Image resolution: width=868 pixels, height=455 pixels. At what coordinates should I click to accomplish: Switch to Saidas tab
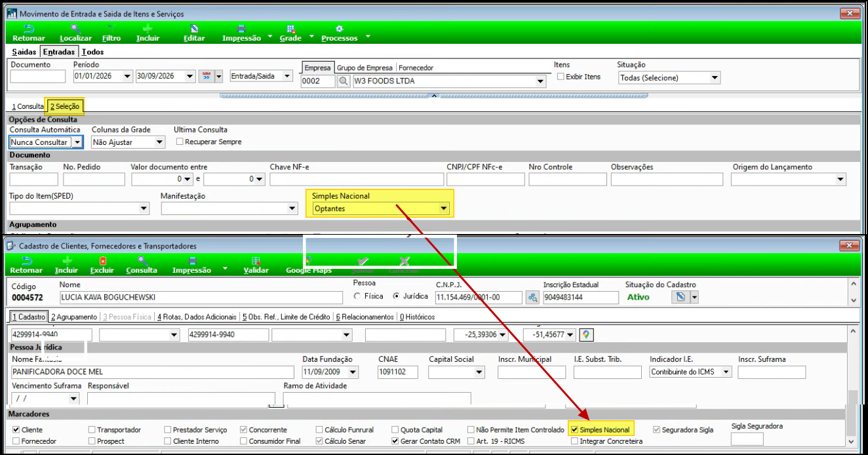pyautogui.click(x=24, y=52)
